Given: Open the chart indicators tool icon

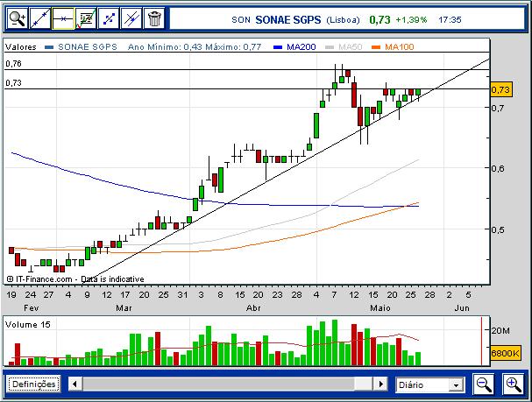Looking at the screenshot, I should pyautogui.click(x=86, y=18).
